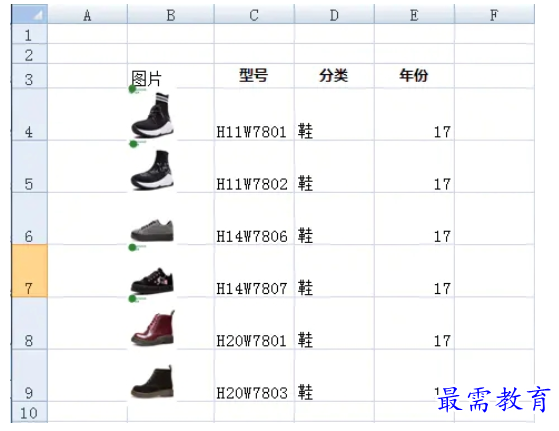The width and height of the screenshot is (559, 431).
Task: Select row 3 header
Action: [30, 76]
